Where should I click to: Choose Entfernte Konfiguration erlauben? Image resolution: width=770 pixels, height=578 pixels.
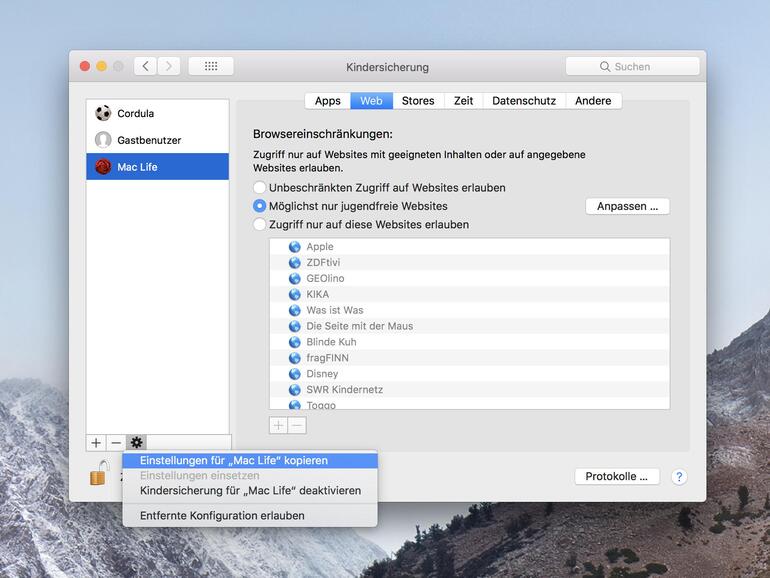250,516
